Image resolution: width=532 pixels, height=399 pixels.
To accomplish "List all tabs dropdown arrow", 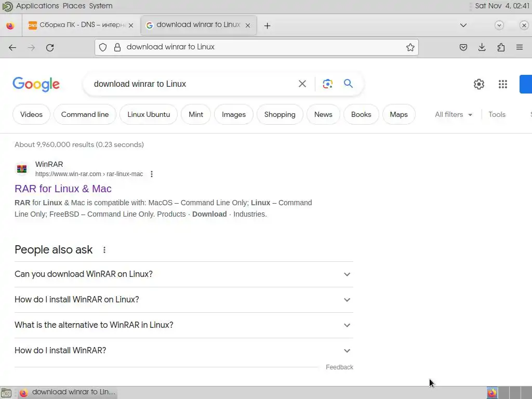I will pos(463,25).
